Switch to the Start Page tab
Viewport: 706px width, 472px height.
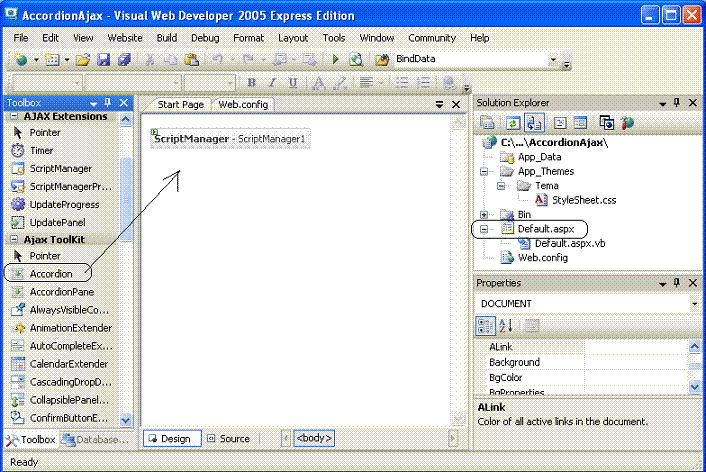coord(180,104)
